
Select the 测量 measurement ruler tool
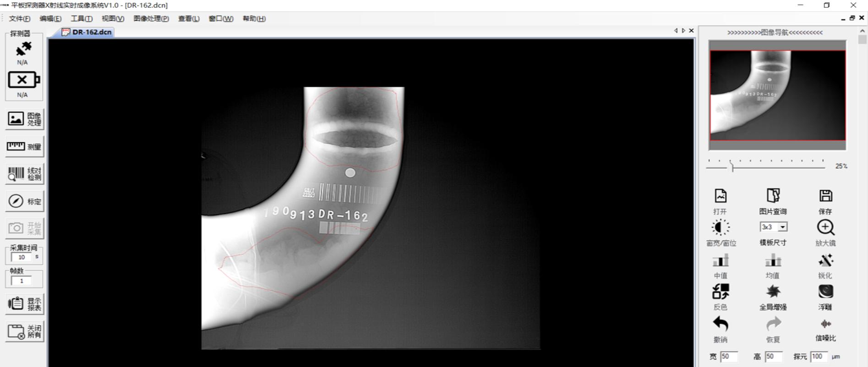click(x=25, y=146)
